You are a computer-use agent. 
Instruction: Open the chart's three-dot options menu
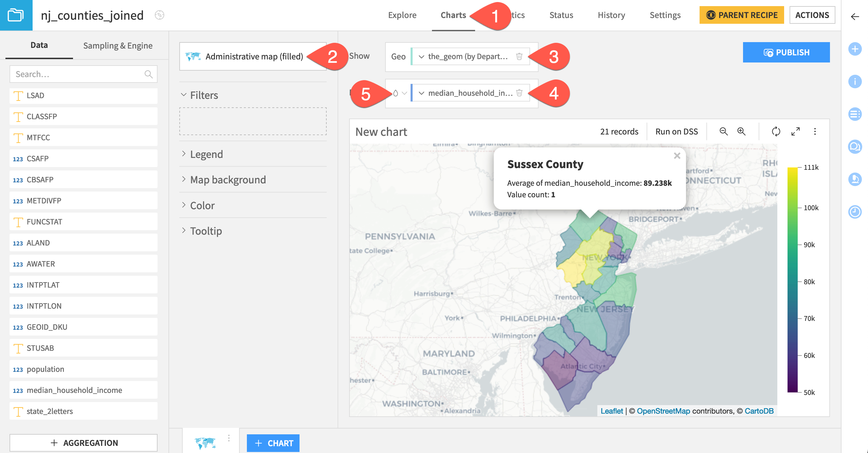tap(815, 132)
